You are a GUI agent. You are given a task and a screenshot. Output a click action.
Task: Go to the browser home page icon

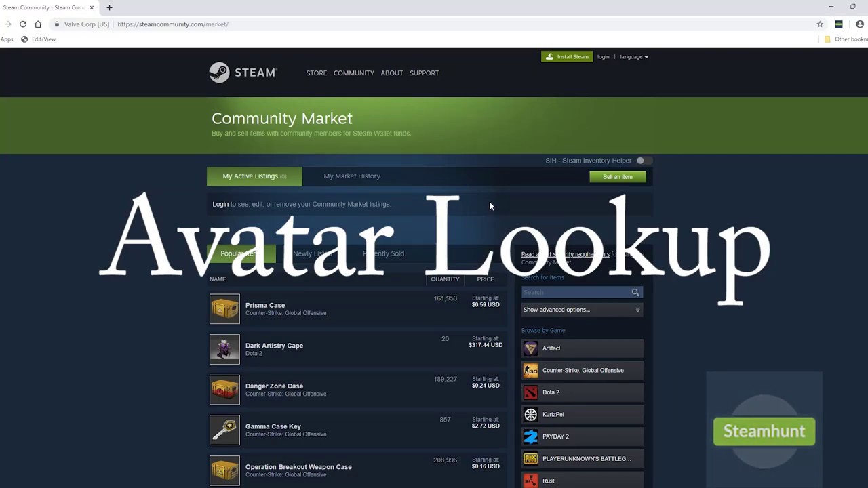(x=38, y=24)
